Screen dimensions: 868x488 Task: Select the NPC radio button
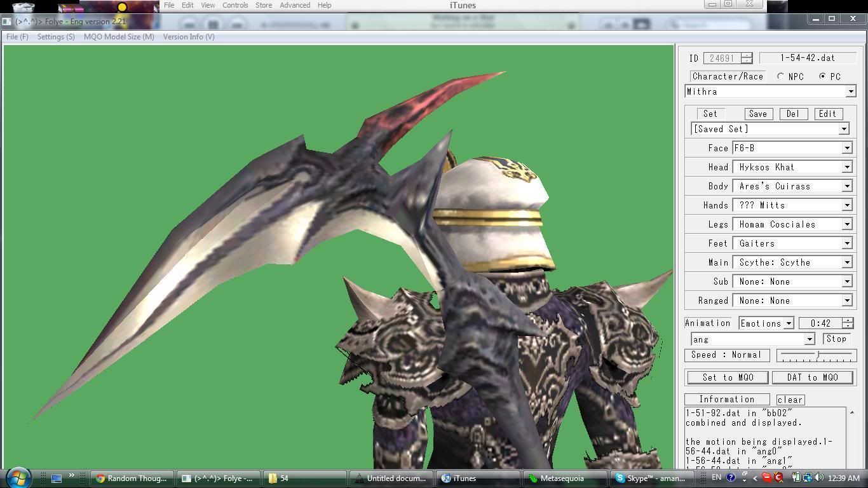pos(780,76)
